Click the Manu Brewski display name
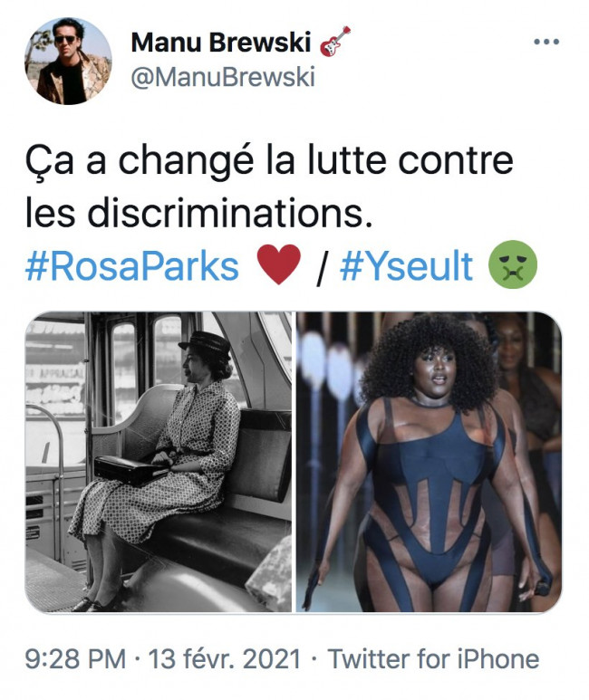This screenshot has width=589, height=700. [221, 43]
